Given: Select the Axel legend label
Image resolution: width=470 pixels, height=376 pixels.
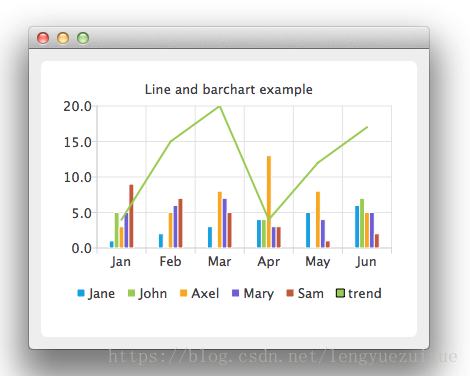Looking at the screenshot, I should click(205, 293).
